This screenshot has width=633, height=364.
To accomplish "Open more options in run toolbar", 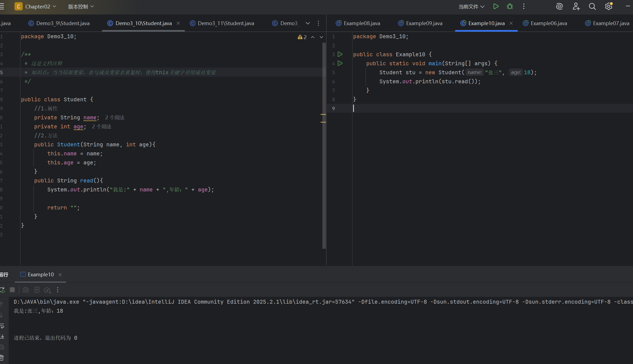I will (58, 290).
